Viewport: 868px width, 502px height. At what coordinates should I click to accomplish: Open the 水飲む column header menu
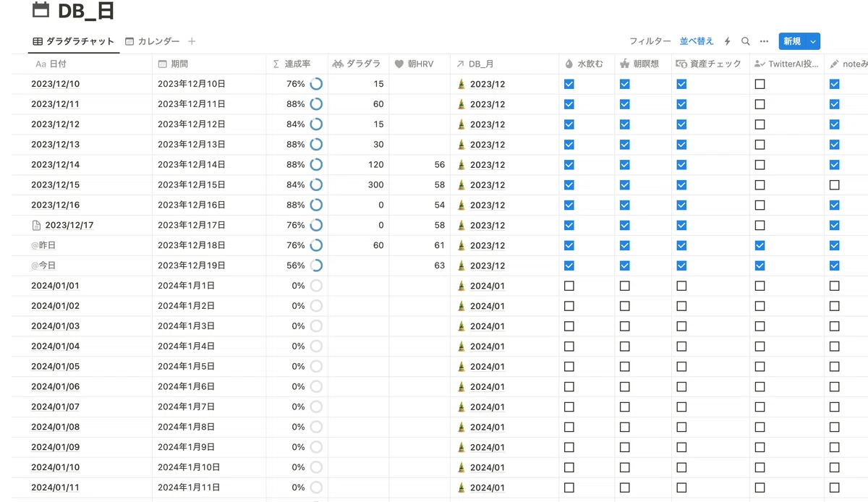tap(587, 64)
